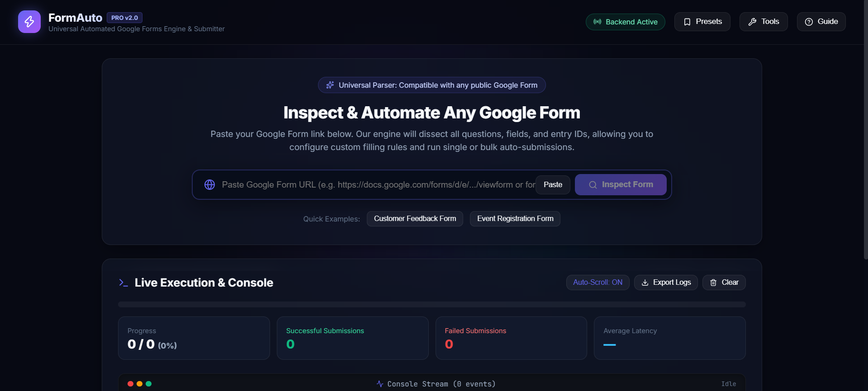
Task: Click the Backend Active status badge
Action: (x=625, y=22)
